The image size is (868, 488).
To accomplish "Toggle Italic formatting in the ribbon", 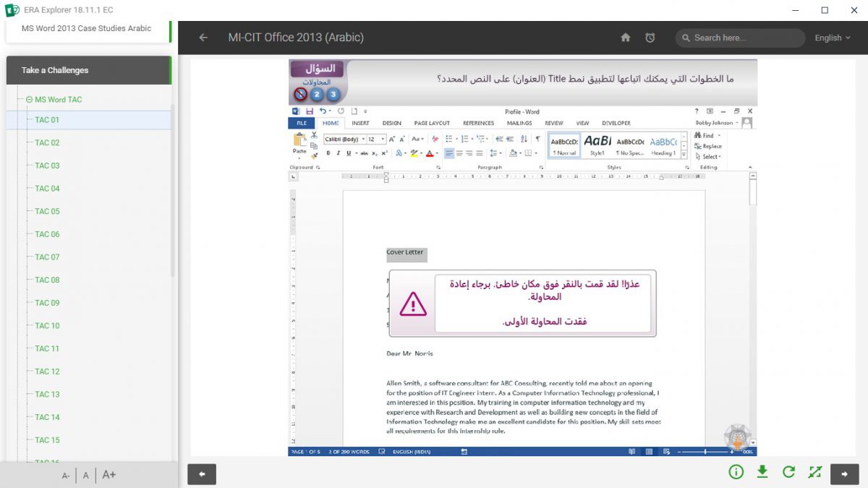I will [338, 153].
